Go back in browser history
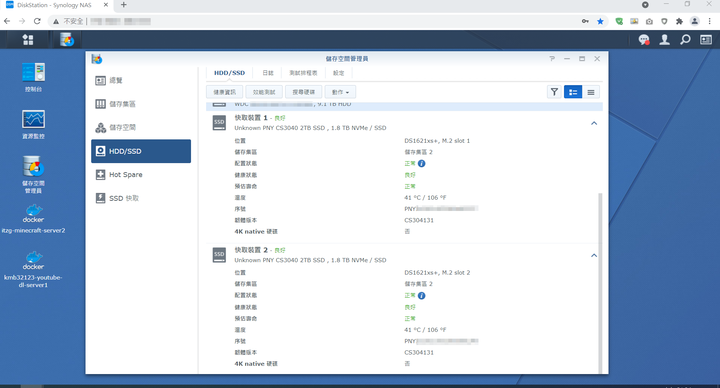The height and width of the screenshot is (388, 720). coord(7,21)
